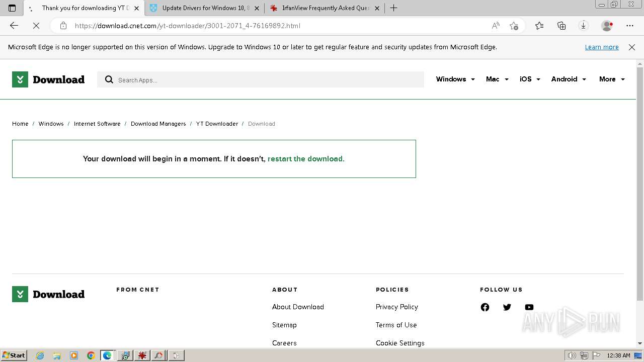Click the footer Download logo
This screenshot has height=362, width=644.
(48, 294)
